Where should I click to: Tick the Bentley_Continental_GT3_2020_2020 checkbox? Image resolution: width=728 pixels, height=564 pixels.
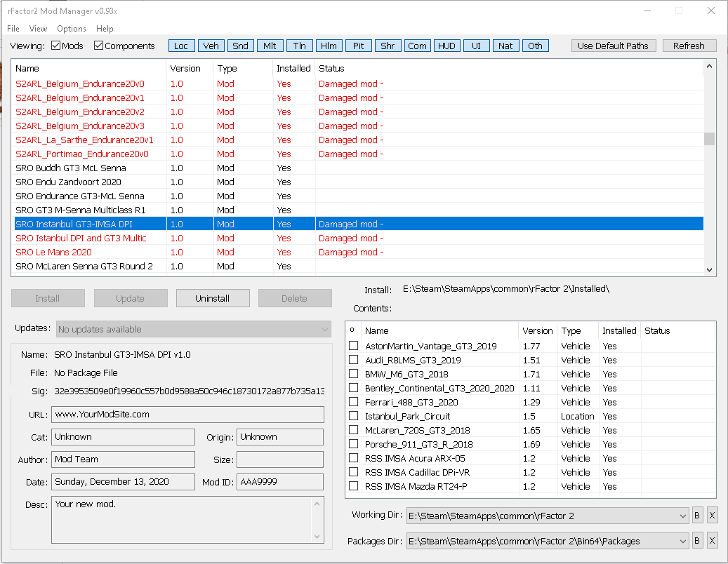353,387
